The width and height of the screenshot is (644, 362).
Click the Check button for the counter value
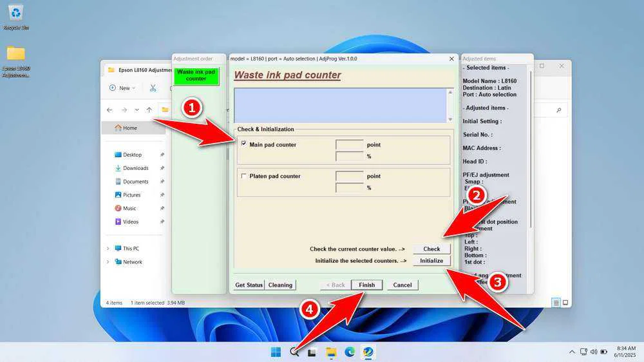click(x=431, y=249)
